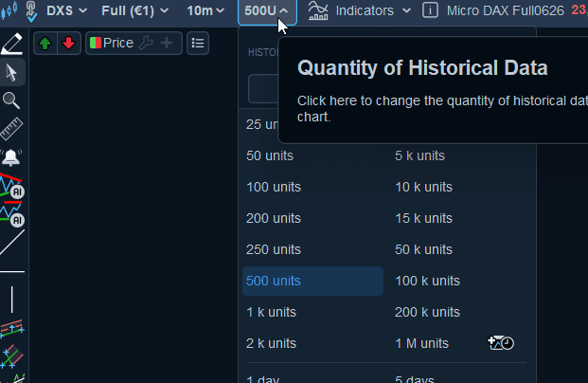Click the Price color swatch
This screenshot has width=588, height=383.
pos(96,44)
